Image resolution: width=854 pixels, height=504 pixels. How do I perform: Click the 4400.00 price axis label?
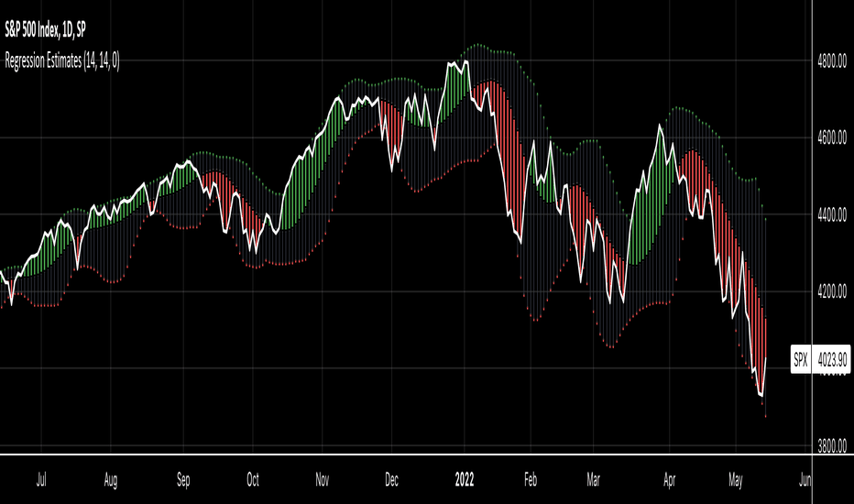(x=832, y=214)
